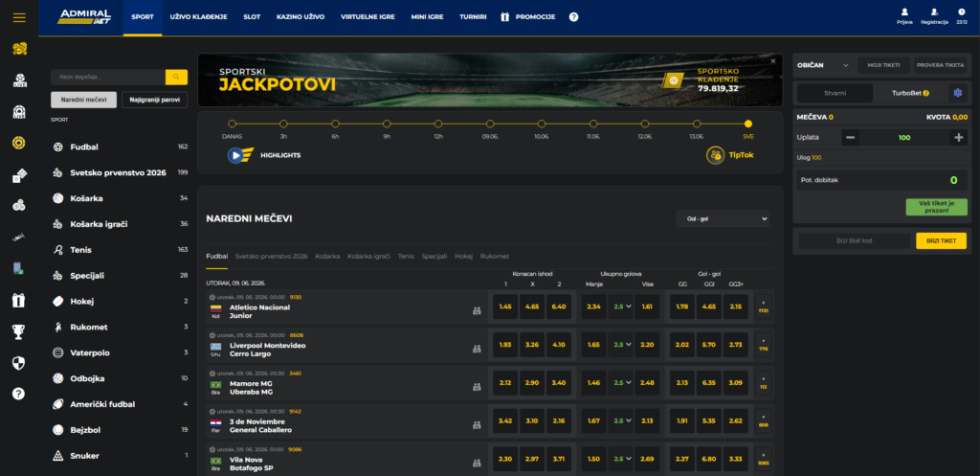Expand more odds +776 for Liverpool Montevideo

click(763, 345)
